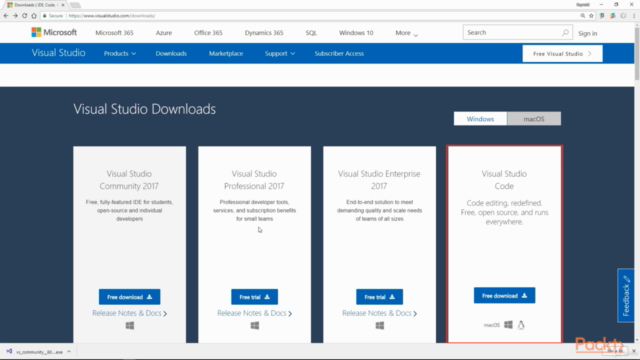Viewport: 640px width, 360px height.
Task: Expand the Products dropdown
Action: 120,53
